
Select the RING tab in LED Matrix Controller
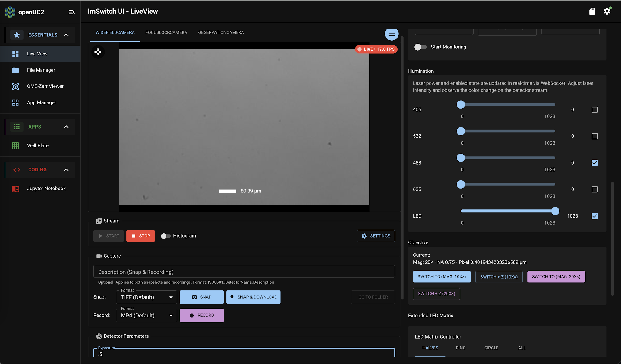click(460, 348)
